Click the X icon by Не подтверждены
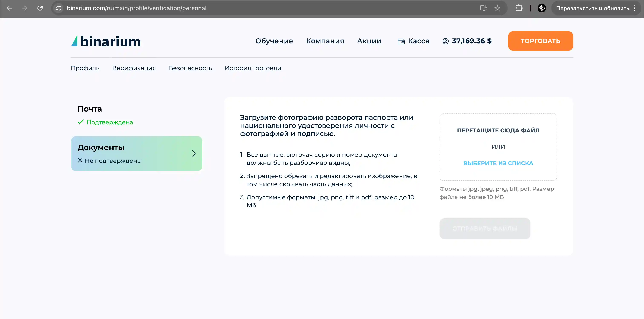Image resolution: width=644 pixels, height=319 pixels. (x=80, y=160)
